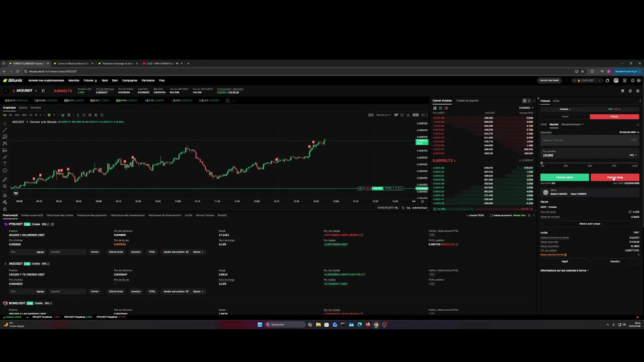The image size is (644, 362).
Task: Open the Marchés menu
Action: 74,80
